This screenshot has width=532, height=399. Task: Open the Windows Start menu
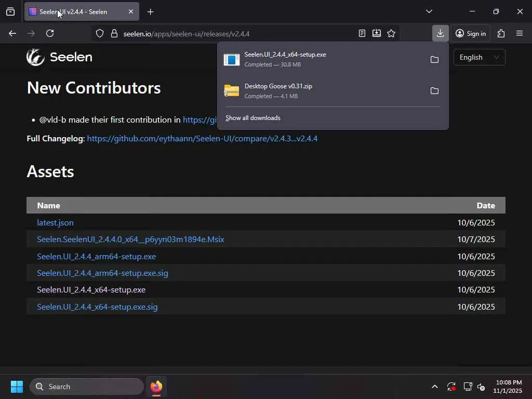pyautogui.click(x=17, y=387)
